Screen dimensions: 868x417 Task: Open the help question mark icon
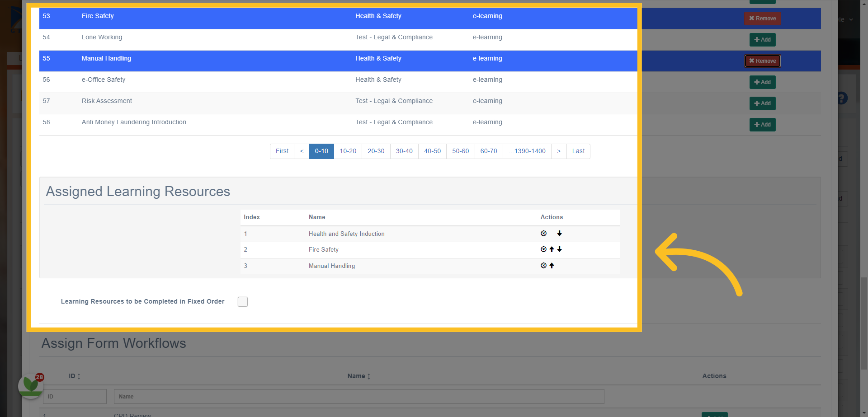(842, 98)
